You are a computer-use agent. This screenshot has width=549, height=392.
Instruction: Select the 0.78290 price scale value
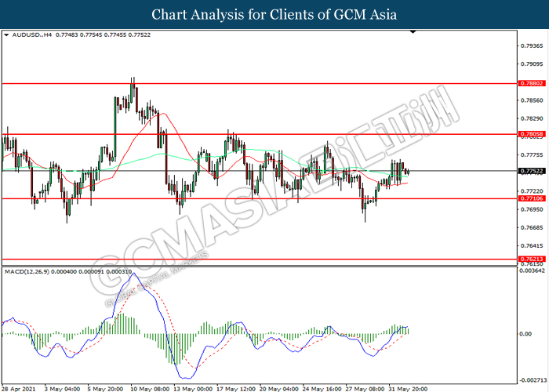[x=533, y=118]
